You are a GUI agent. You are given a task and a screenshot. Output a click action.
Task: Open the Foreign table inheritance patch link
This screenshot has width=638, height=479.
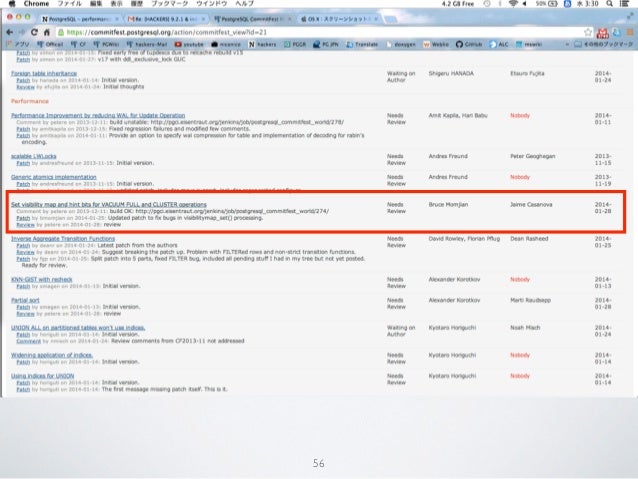[x=44, y=73]
